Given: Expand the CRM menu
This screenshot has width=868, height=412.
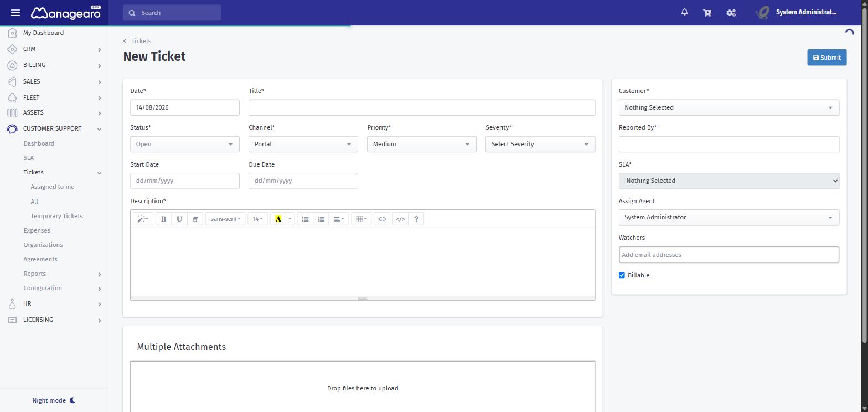Looking at the screenshot, I should coord(100,50).
